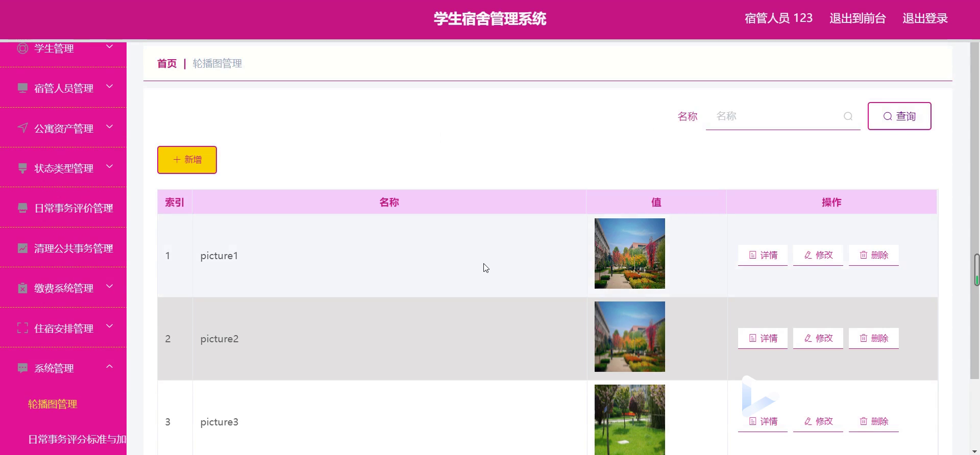Click the 操作 column header
The image size is (980, 455).
click(832, 202)
